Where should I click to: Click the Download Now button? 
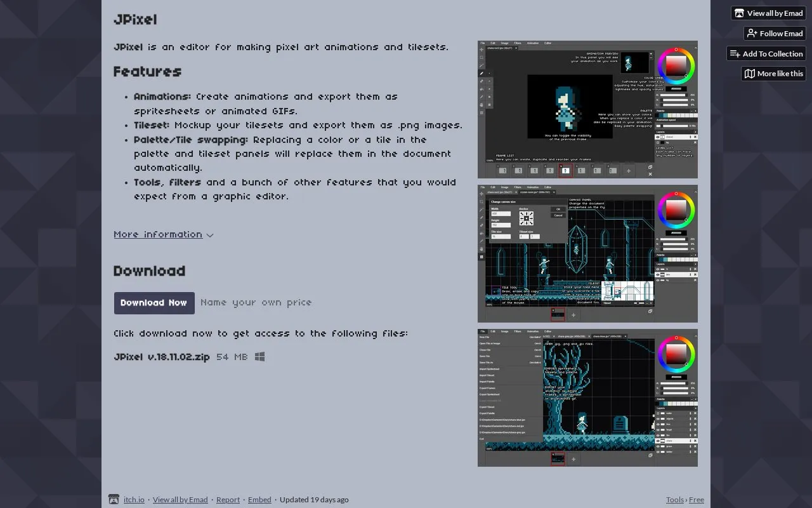click(154, 303)
